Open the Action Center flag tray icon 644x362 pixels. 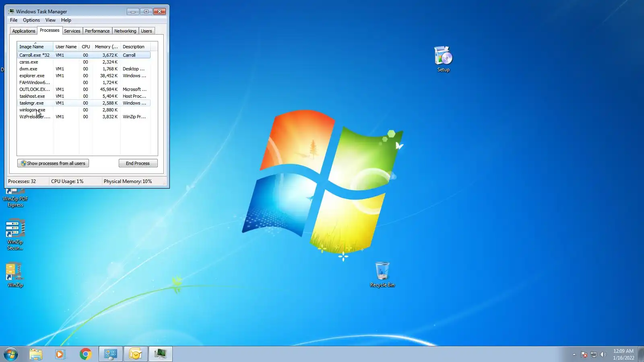[x=584, y=354]
